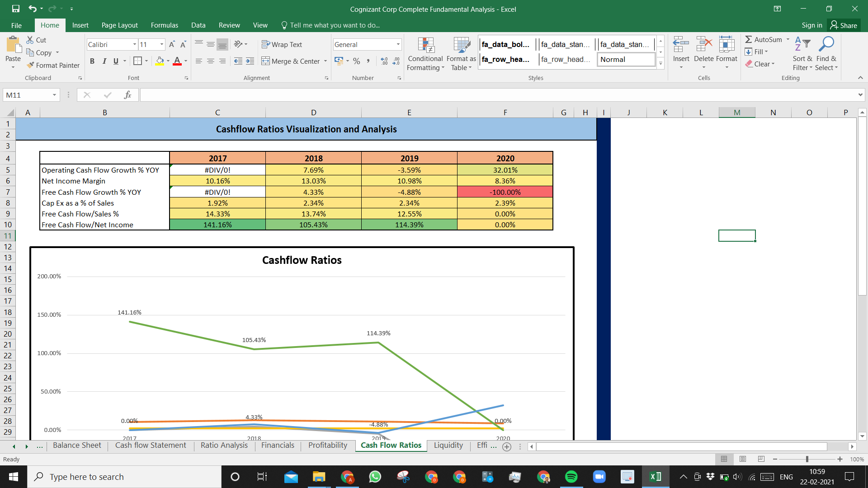Switch to the Insert tab
Image resolution: width=868 pixels, height=488 pixels.
tap(80, 25)
